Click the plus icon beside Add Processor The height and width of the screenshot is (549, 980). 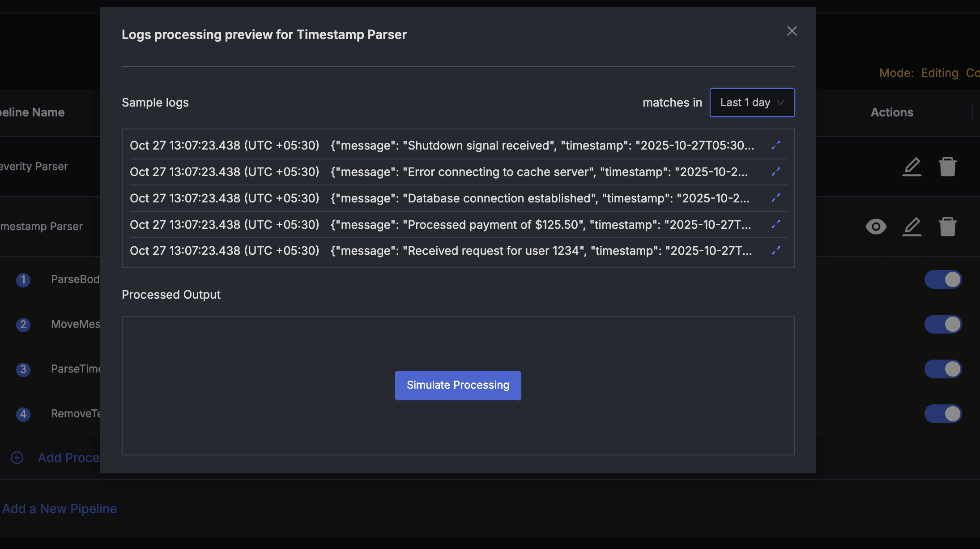(x=17, y=458)
